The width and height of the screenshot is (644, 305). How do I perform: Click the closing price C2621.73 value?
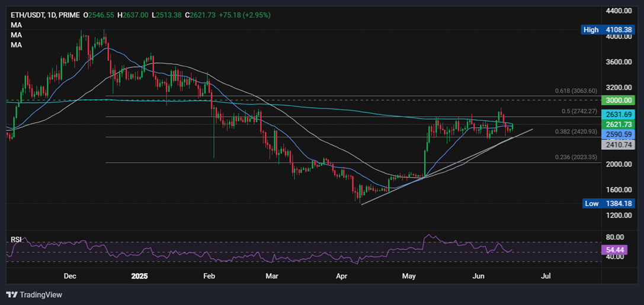(x=201, y=15)
